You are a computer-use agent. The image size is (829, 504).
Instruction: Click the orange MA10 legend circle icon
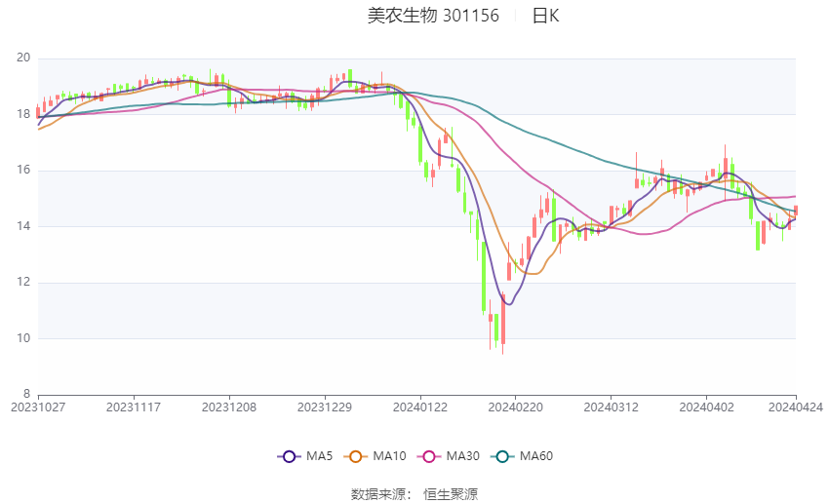(x=356, y=457)
